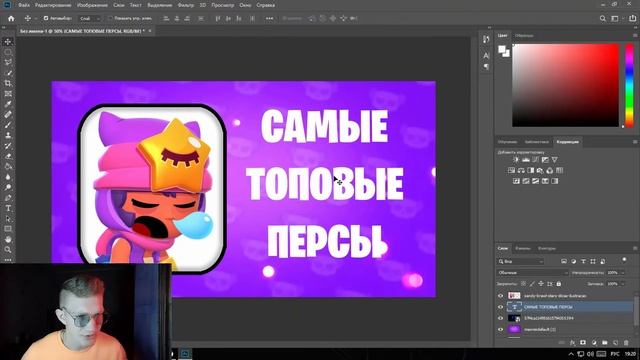Close the document tab
The image size is (640, 360).
coord(150,31)
